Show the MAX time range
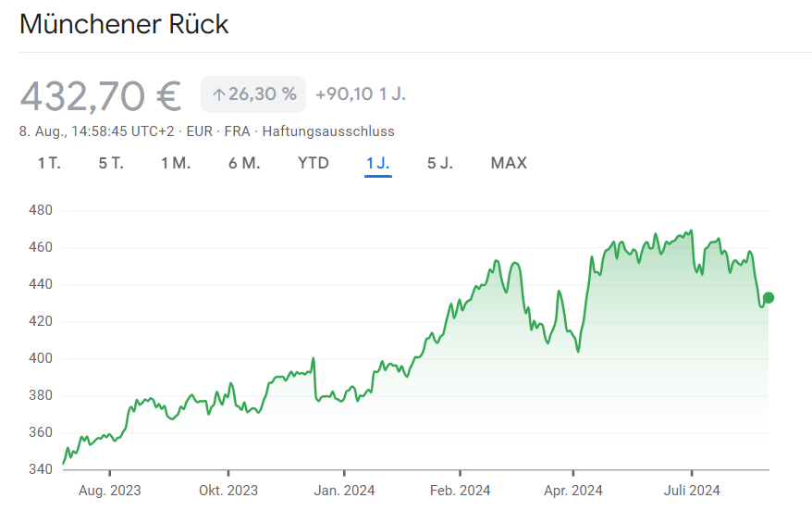 509,163
